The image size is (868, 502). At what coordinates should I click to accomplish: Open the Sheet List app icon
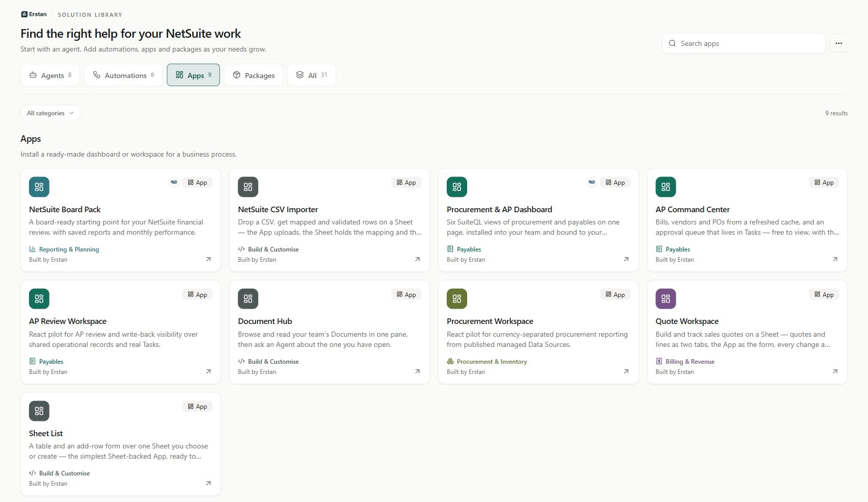point(39,411)
